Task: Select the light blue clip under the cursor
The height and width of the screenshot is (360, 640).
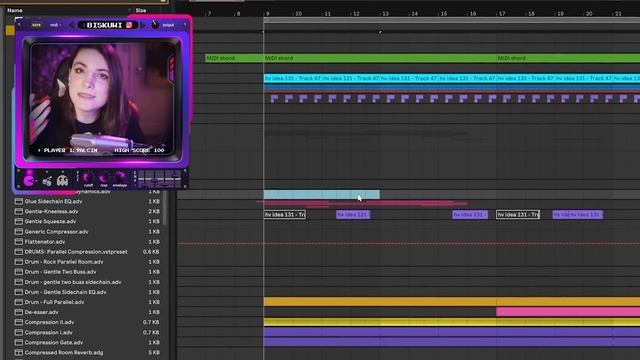Action: pos(322,194)
